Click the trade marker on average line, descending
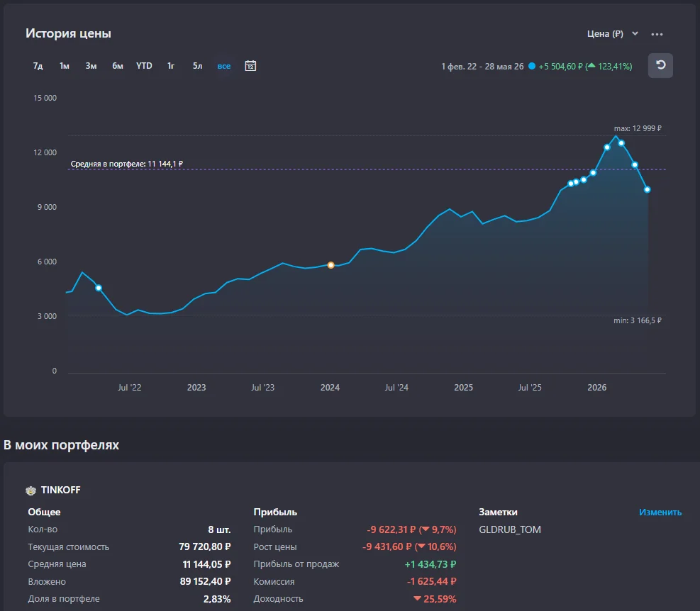Image resolution: width=700 pixels, height=611 pixels. [635, 165]
